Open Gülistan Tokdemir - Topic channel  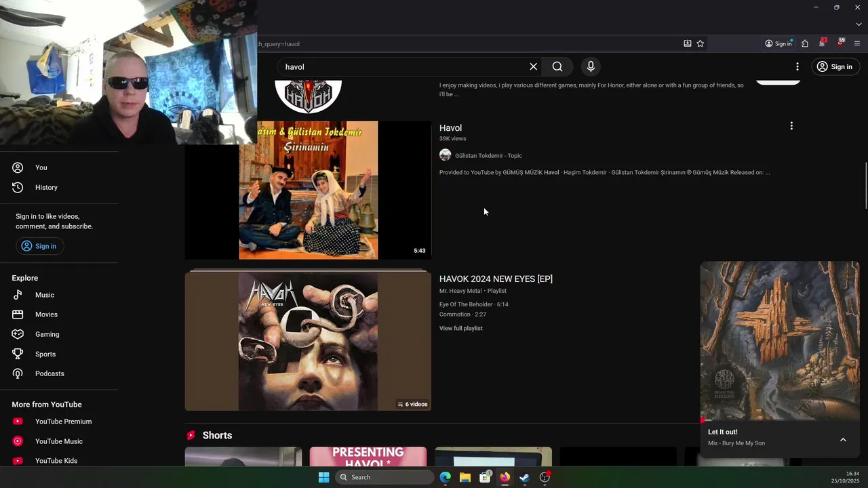pos(488,156)
